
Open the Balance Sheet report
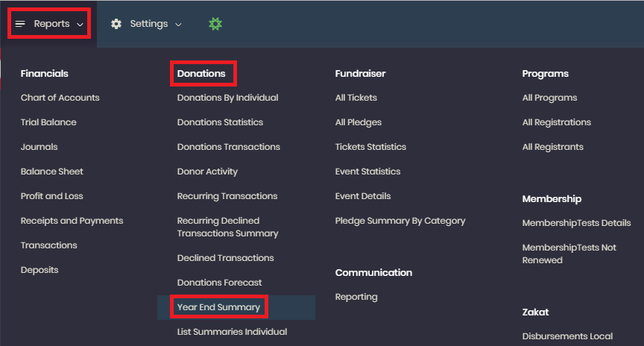51,172
